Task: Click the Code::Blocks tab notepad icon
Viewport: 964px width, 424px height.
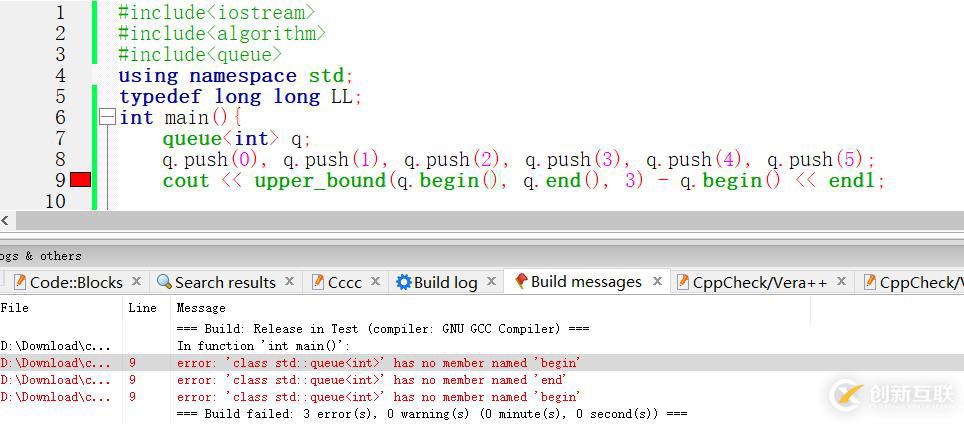Action: (20, 282)
